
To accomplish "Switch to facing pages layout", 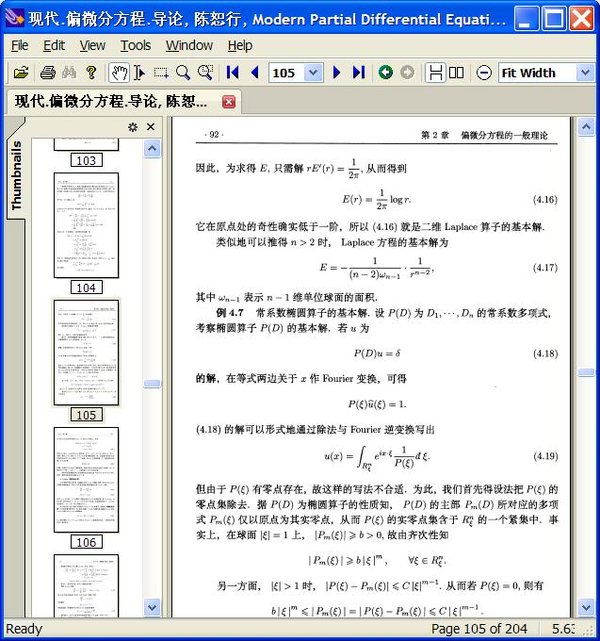I will pyautogui.click(x=457, y=73).
